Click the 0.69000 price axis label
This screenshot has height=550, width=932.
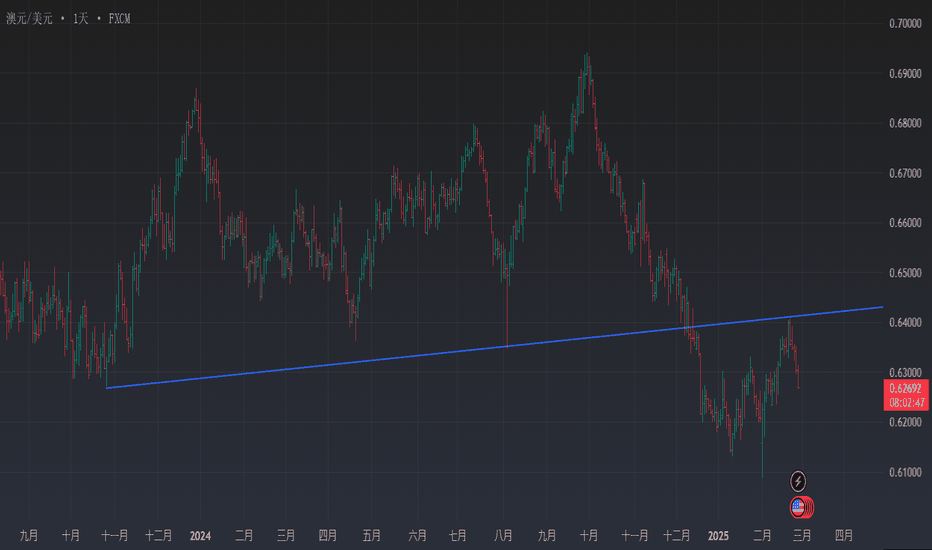pyautogui.click(x=906, y=74)
